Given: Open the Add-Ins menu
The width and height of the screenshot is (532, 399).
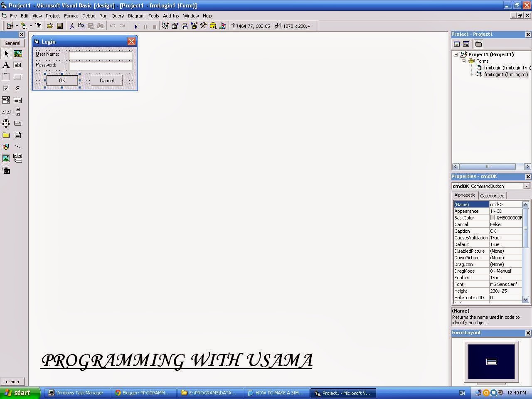Looking at the screenshot, I should coord(171,16).
